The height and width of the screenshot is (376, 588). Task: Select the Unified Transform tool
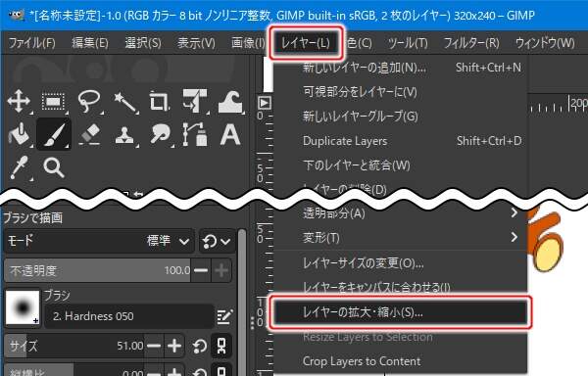(x=194, y=101)
